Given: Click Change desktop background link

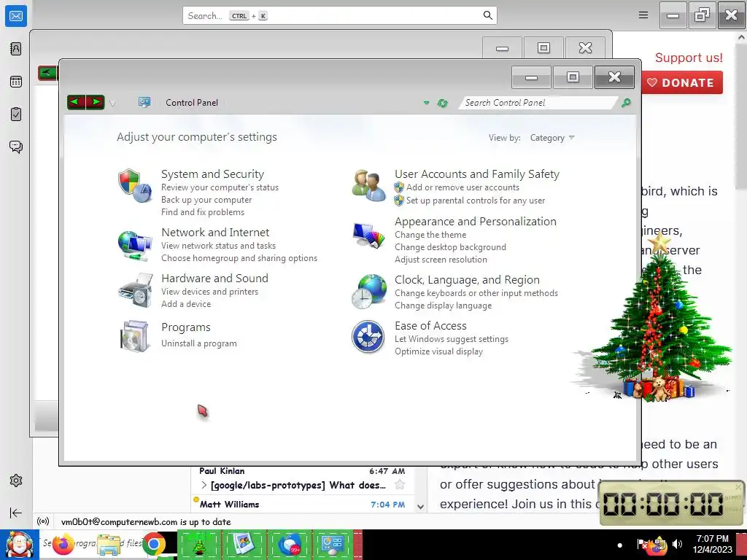Looking at the screenshot, I should click(450, 247).
